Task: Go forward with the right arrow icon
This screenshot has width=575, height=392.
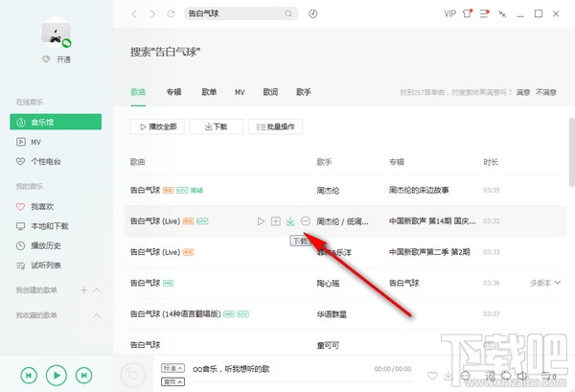Action: click(x=152, y=14)
